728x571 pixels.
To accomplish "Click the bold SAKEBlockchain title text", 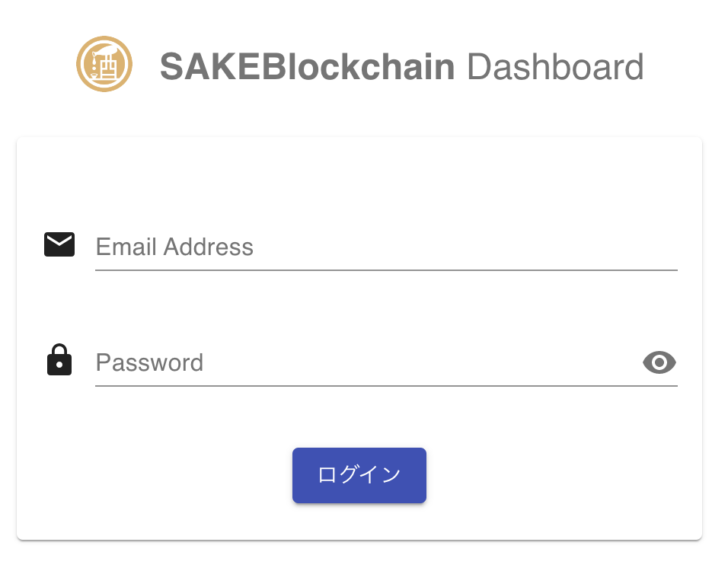I will [307, 67].
